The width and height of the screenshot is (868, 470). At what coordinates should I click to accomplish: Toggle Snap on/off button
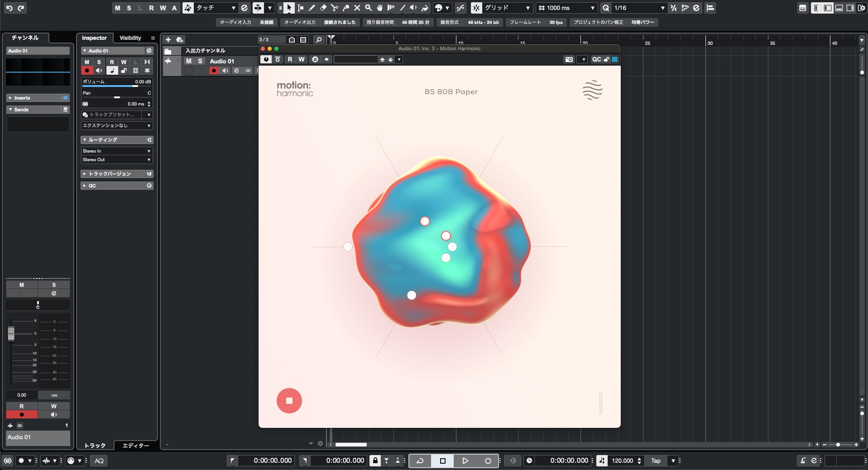click(x=476, y=8)
